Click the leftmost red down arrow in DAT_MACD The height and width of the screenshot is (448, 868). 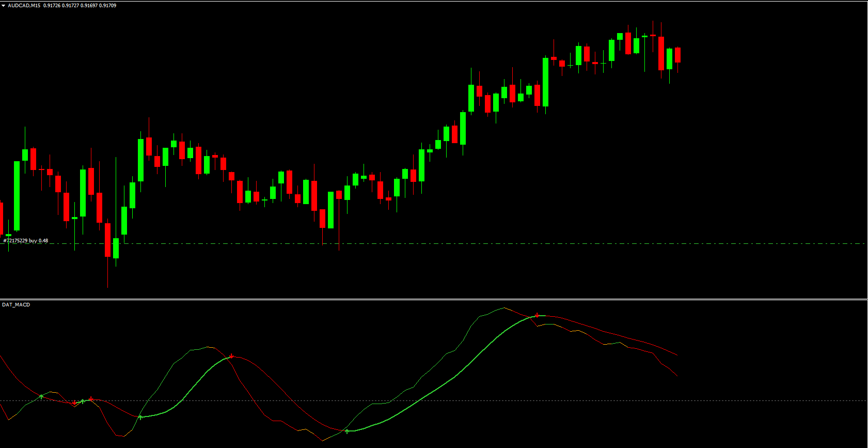tap(74, 403)
